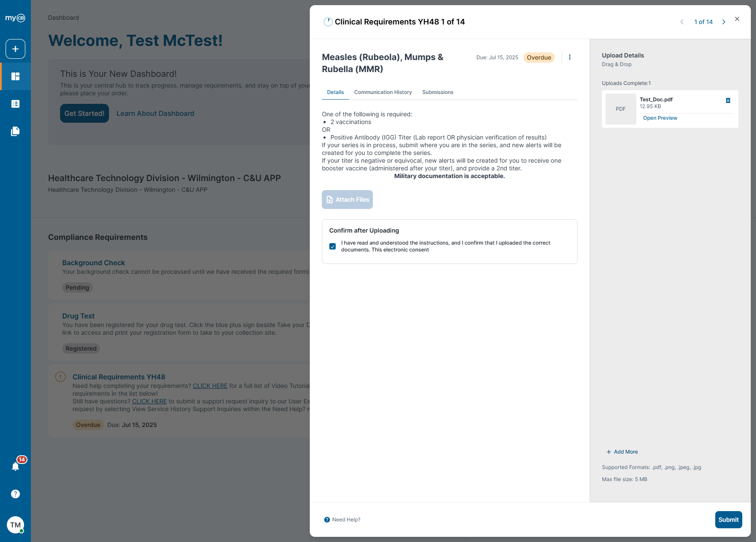Image resolution: width=756 pixels, height=542 pixels.
Task: Click the '1 of 14' pager text
Action: click(x=703, y=22)
